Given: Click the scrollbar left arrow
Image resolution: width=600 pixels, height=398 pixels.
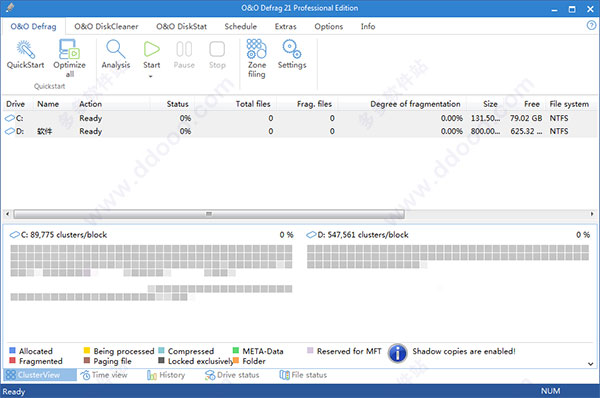Looking at the screenshot, I should pyautogui.click(x=7, y=214).
